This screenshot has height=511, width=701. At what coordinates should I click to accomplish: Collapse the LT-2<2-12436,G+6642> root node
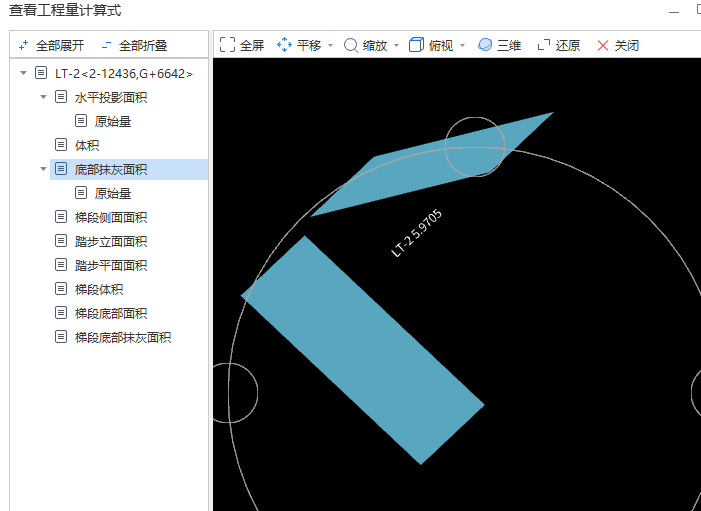click(23, 73)
